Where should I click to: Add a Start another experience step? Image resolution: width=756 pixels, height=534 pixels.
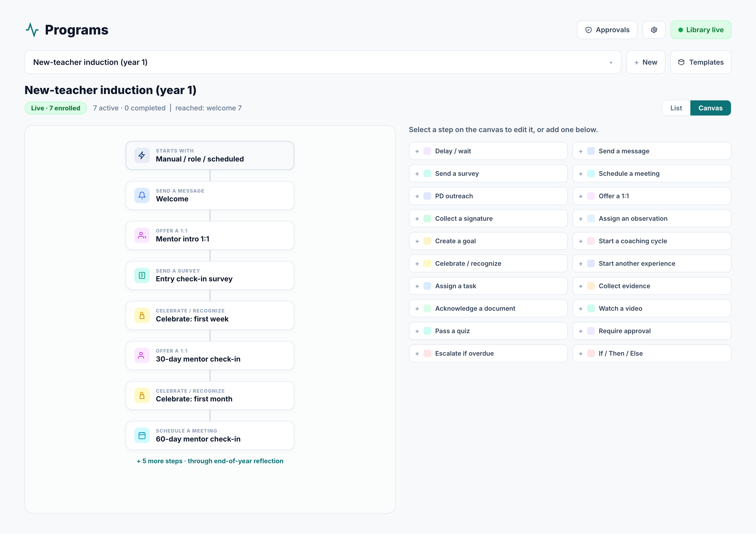(x=652, y=263)
